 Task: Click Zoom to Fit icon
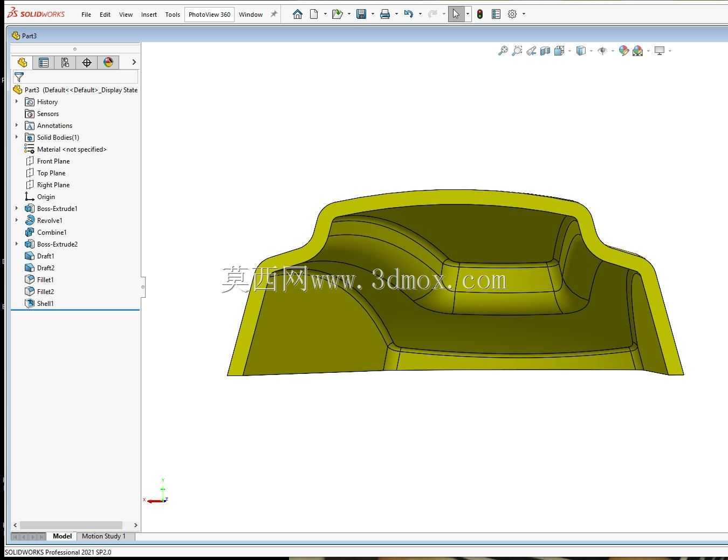(503, 51)
